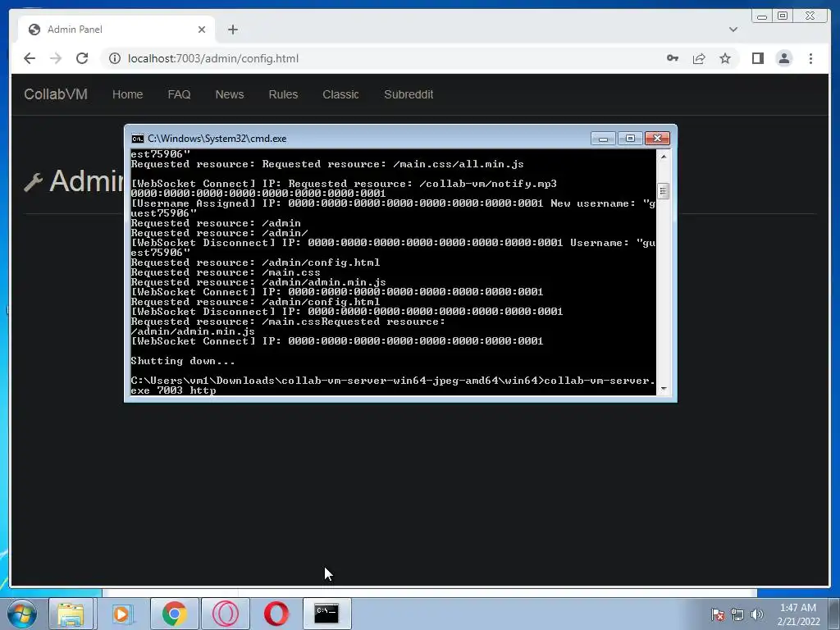
Task: Open News in the navbar
Action: tap(230, 94)
